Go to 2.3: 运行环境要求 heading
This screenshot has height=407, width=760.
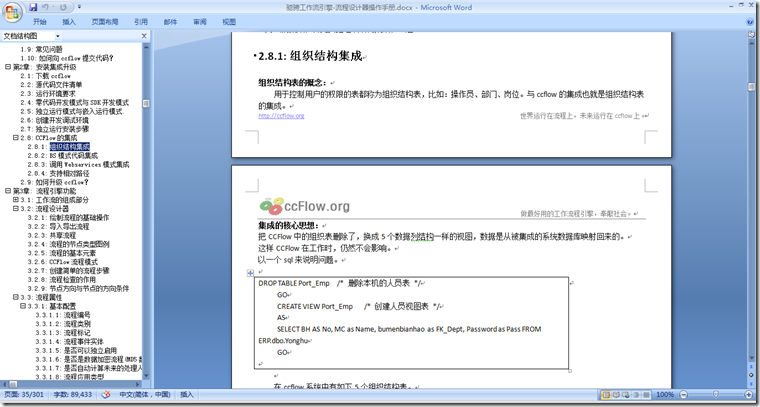coord(48,94)
